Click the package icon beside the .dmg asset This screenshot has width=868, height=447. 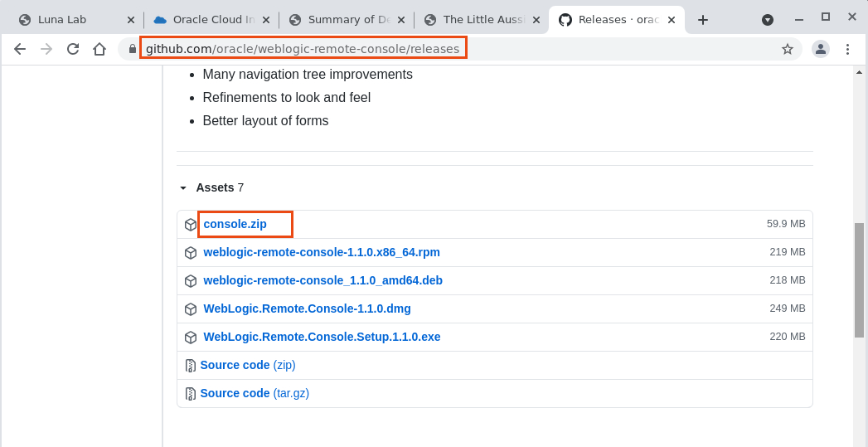(191, 309)
